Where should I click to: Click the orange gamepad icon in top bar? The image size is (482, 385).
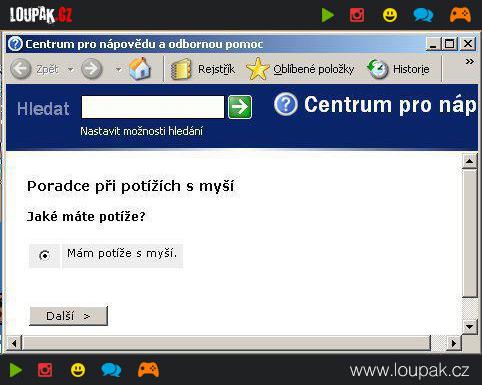coord(460,15)
